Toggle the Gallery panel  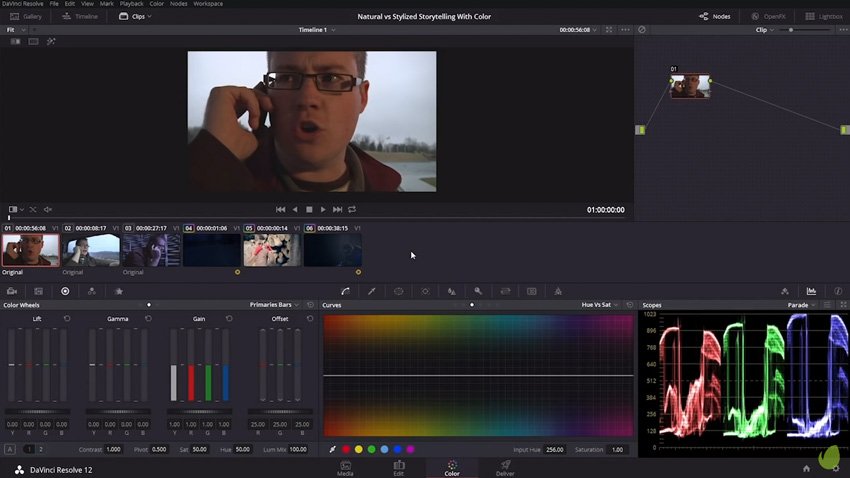click(26, 16)
